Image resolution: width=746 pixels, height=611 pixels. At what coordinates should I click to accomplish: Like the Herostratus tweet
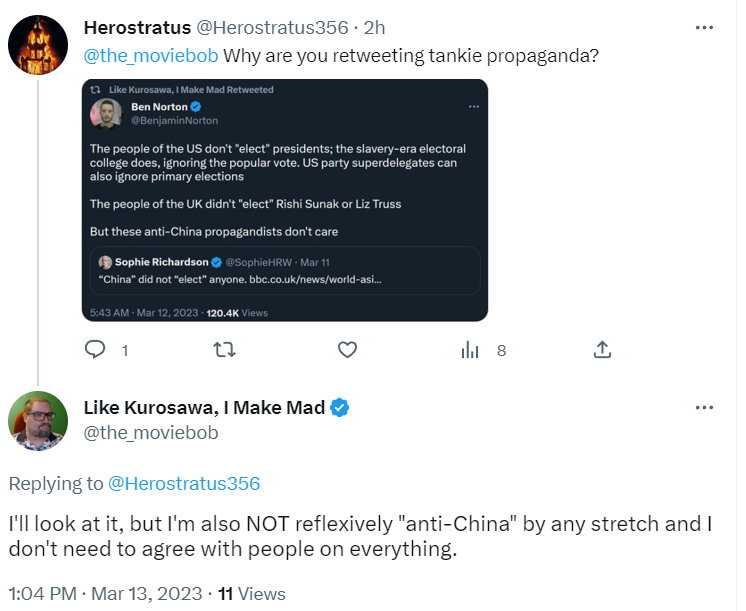point(347,350)
